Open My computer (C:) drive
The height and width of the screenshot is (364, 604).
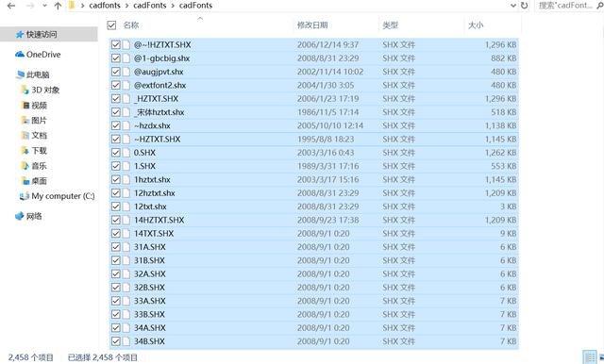(x=57, y=196)
